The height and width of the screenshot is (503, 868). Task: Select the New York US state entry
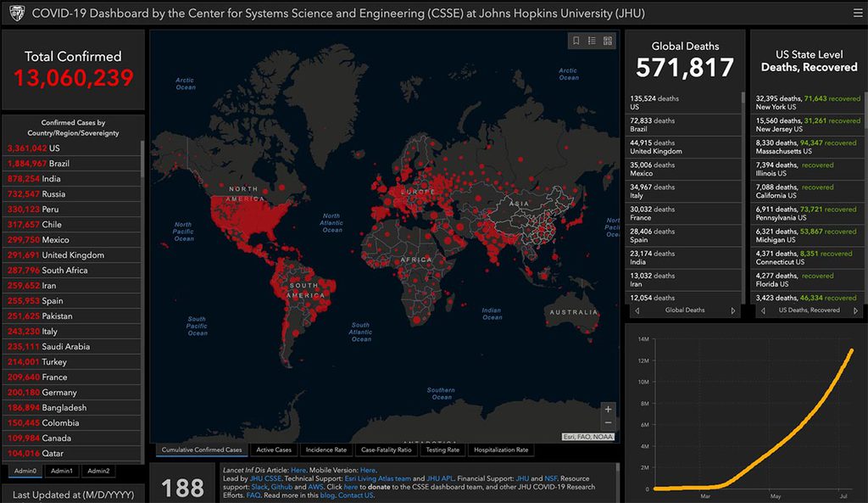[807, 103]
